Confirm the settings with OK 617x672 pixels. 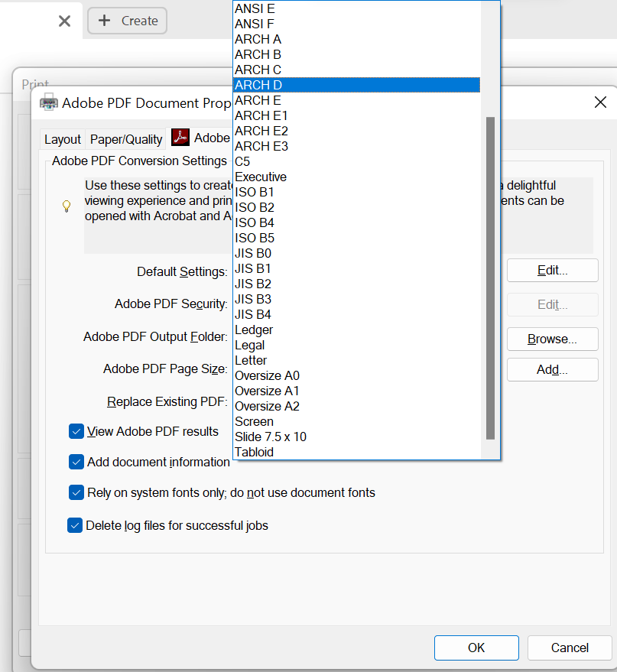(476, 648)
